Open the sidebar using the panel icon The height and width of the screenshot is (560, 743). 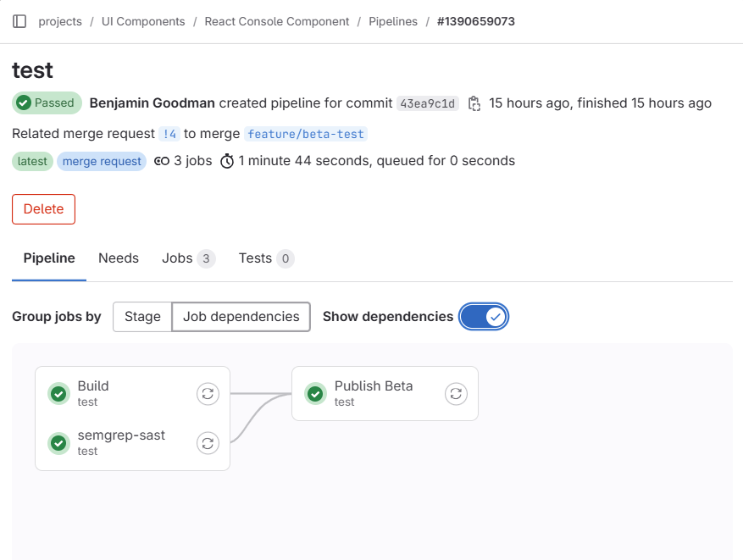coord(20,20)
